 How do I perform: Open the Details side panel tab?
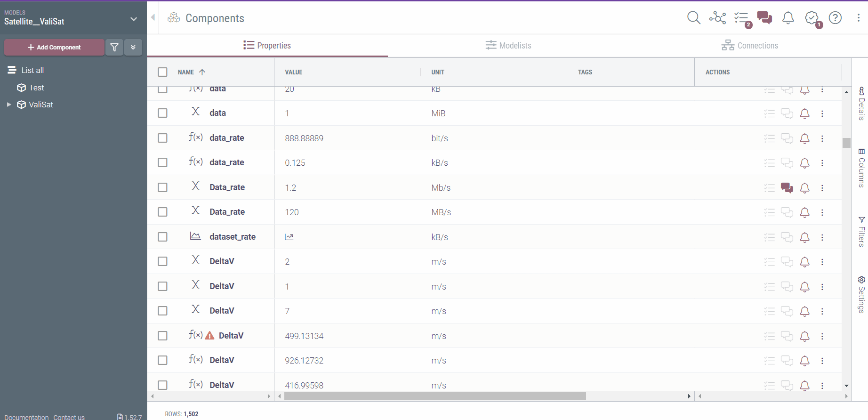[861, 104]
